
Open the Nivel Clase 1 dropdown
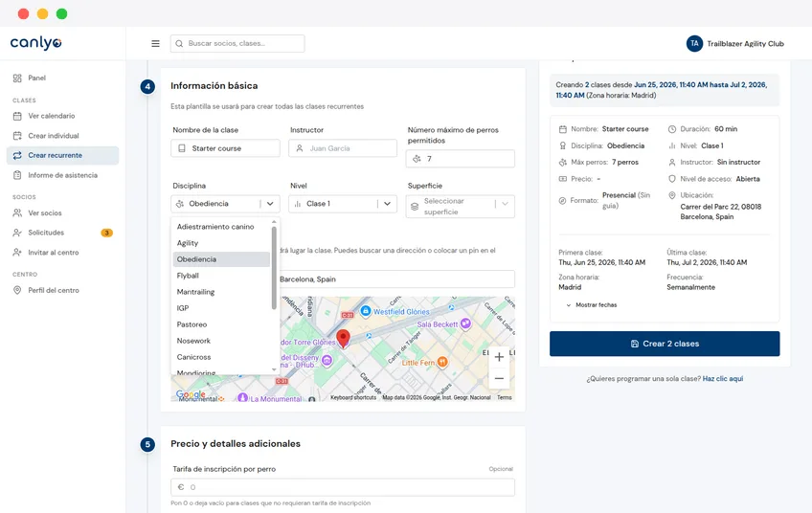click(x=343, y=204)
